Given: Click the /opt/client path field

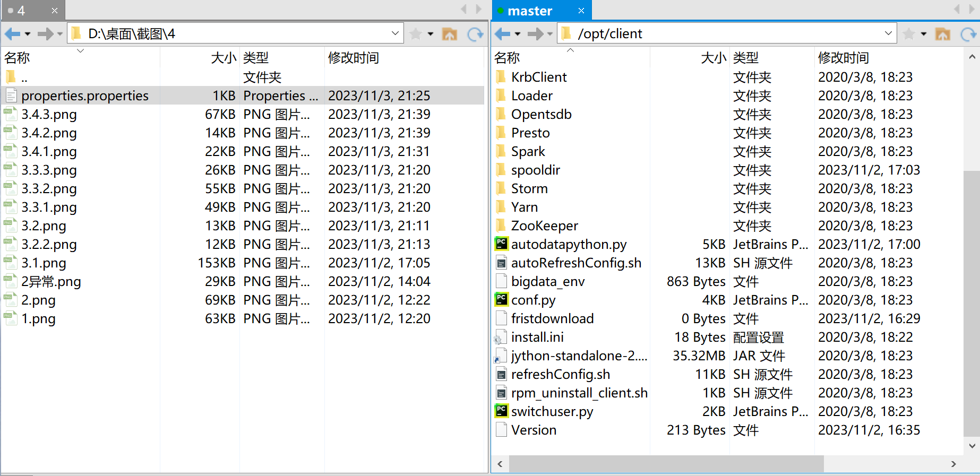Looking at the screenshot, I should (727, 33).
